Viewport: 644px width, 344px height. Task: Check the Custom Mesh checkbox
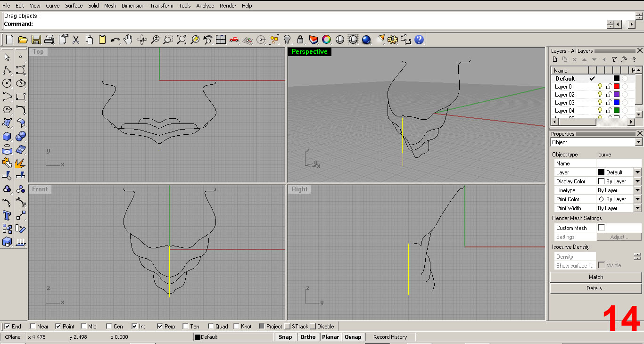(x=602, y=228)
